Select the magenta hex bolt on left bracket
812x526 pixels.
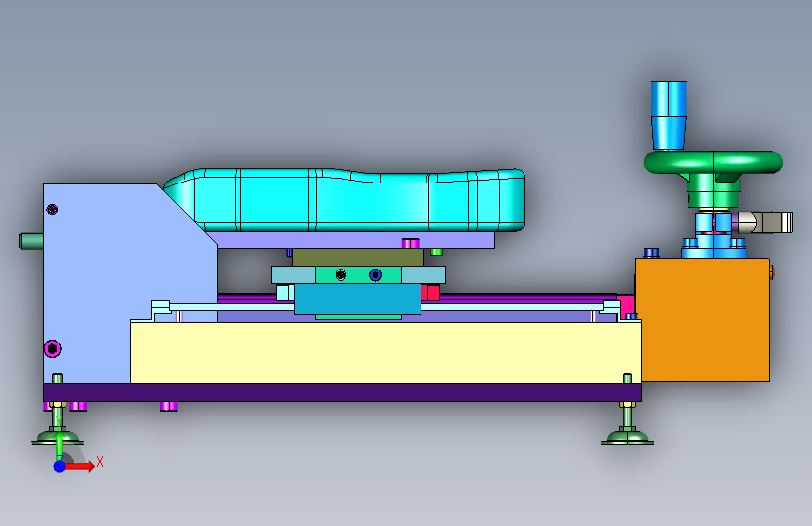tap(52, 348)
